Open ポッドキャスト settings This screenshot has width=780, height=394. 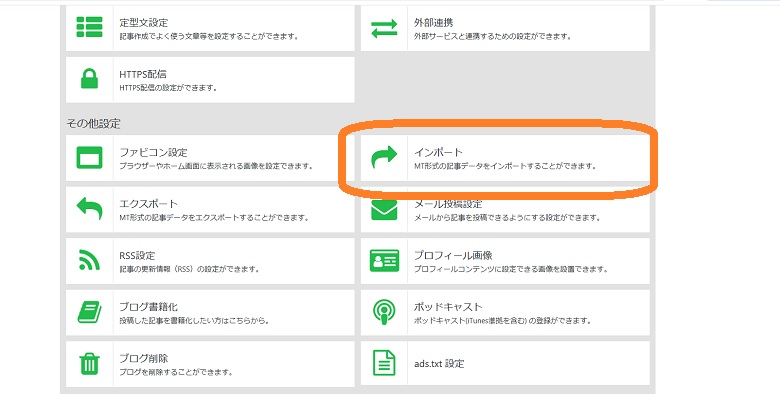[505, 312]
